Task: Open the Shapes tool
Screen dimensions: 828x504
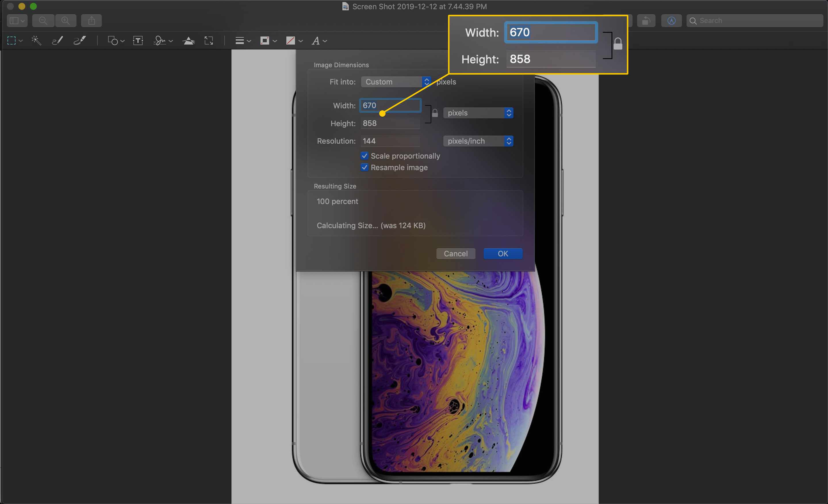Action: (x=113, y=41)
